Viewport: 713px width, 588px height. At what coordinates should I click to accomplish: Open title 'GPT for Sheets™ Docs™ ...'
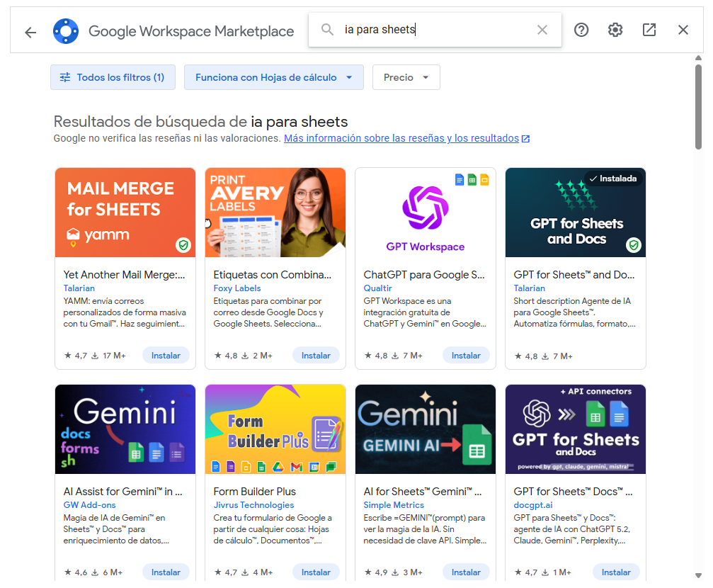573,491
